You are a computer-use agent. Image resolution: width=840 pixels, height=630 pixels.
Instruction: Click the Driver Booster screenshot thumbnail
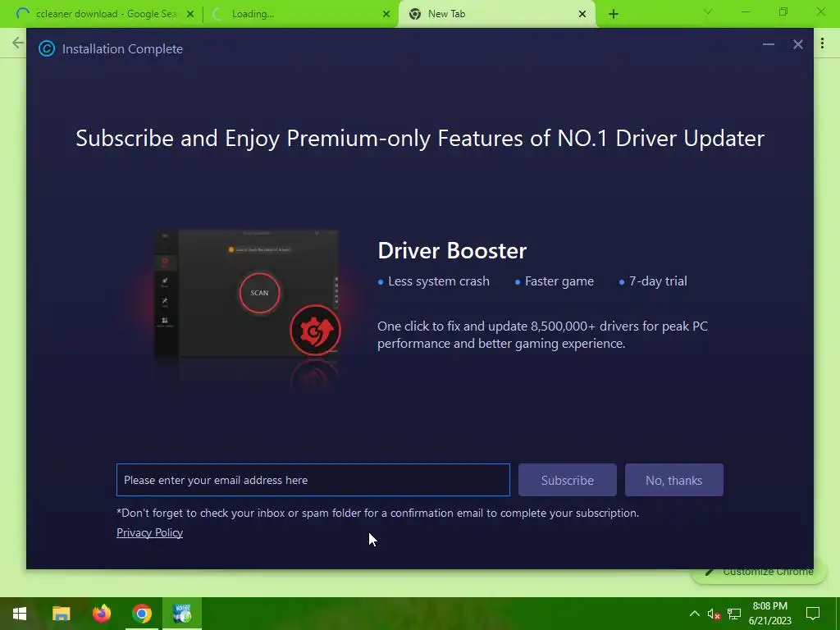[x=246, y=294]
